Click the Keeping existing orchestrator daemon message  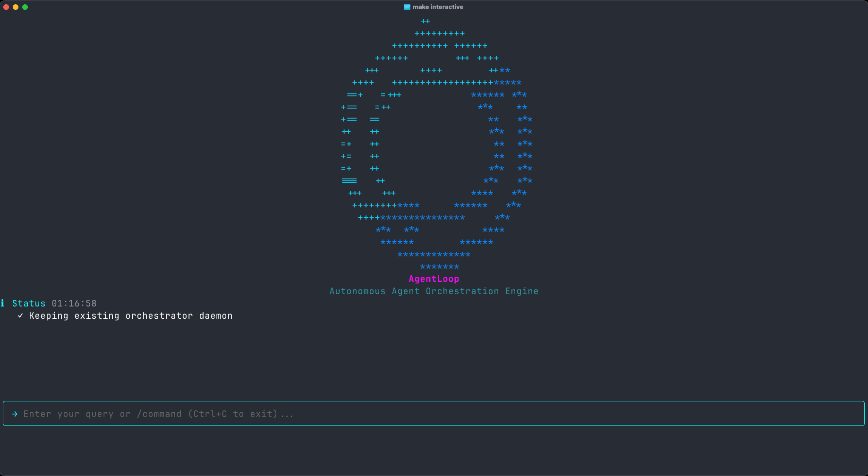pyautogui.click(x=130, y=315)
